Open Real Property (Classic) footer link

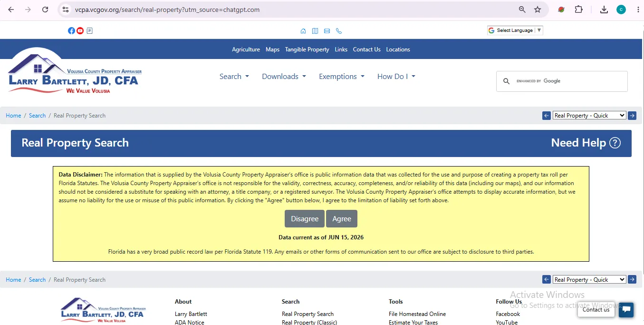[309, 322]
